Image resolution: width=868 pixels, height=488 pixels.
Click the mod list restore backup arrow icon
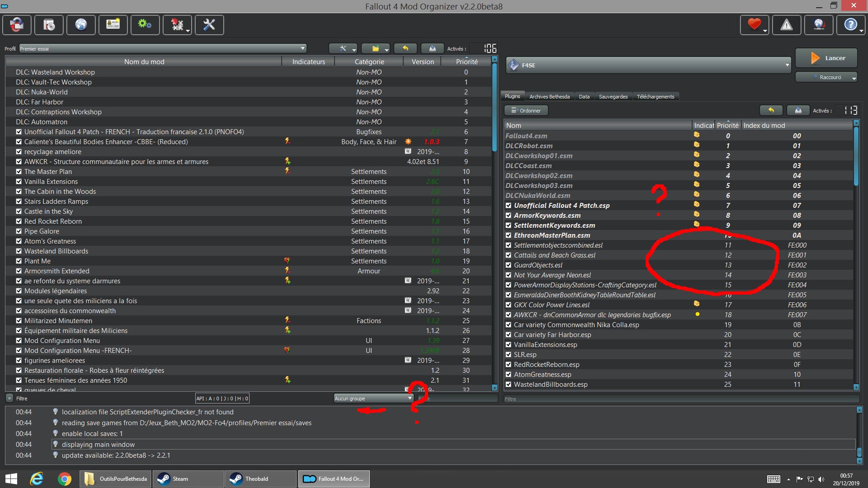[x=406, y=48]
